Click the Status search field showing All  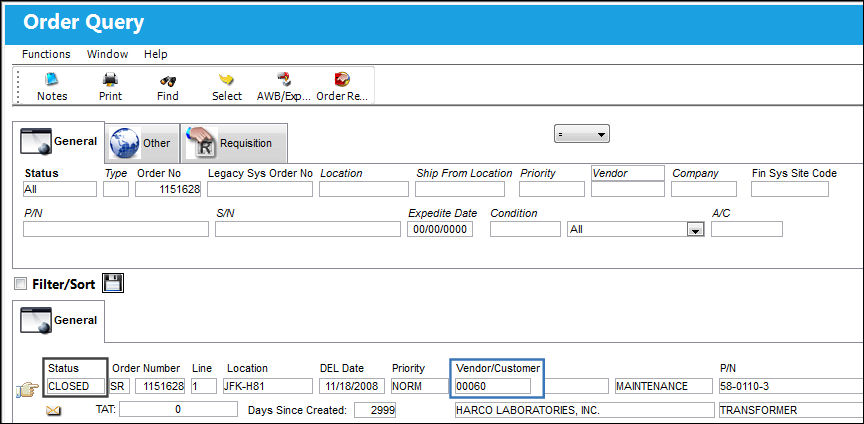pyautogui.click(x=60, y=189)
